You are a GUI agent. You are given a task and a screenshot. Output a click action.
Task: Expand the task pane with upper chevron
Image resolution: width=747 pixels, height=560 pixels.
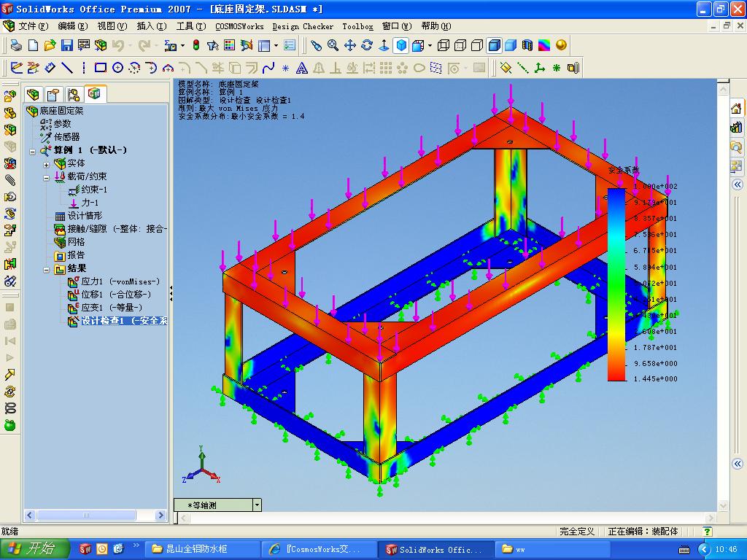click(737, 184)
